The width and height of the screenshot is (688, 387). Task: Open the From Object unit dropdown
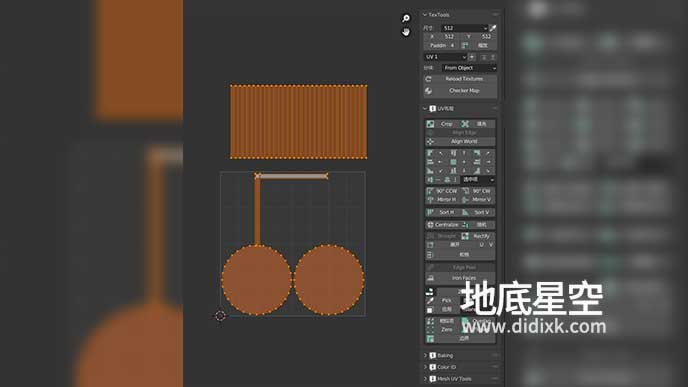pos(469,68)
